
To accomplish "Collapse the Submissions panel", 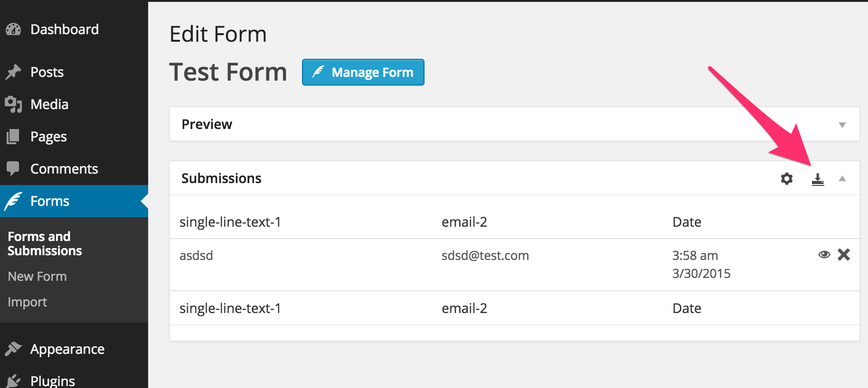I will pos(842,179).
